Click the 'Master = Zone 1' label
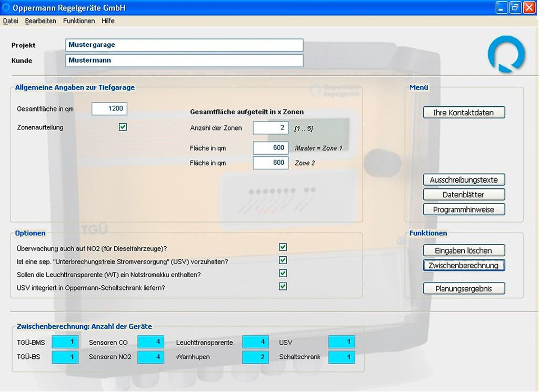This screenshot has height=392, width=539. click(x=318, y=148)
